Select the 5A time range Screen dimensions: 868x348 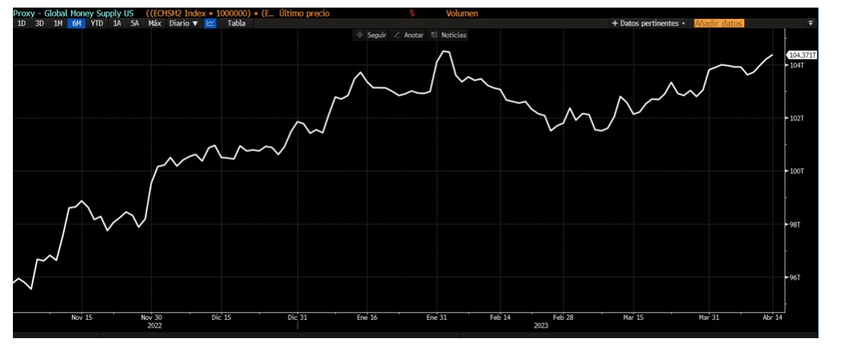tap(134, 24)
